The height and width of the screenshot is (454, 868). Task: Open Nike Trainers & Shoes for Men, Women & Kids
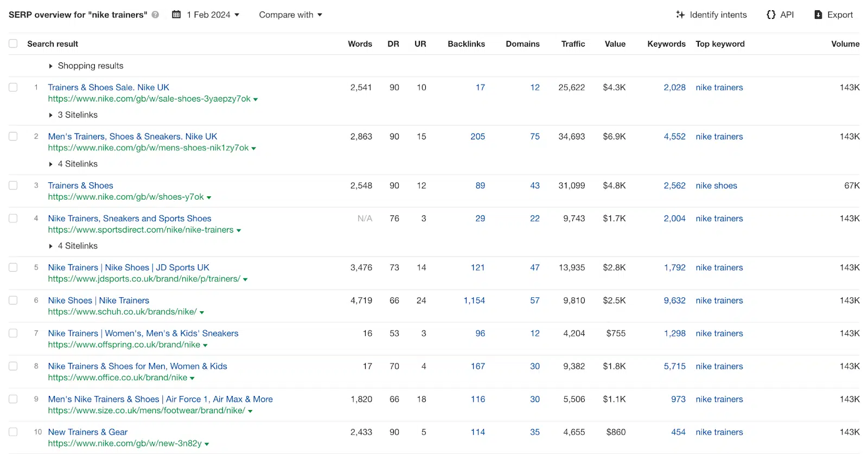(137, 366)
